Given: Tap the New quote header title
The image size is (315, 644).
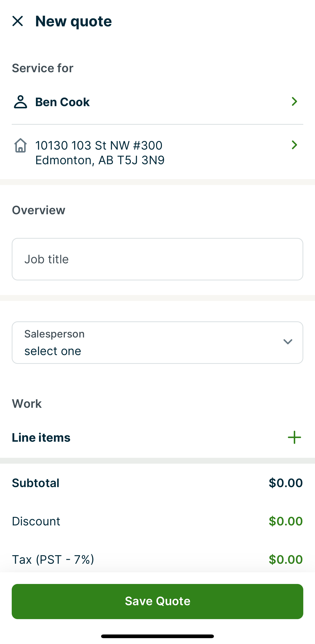Looking at the screenshot, I should [x=73, y=21].
